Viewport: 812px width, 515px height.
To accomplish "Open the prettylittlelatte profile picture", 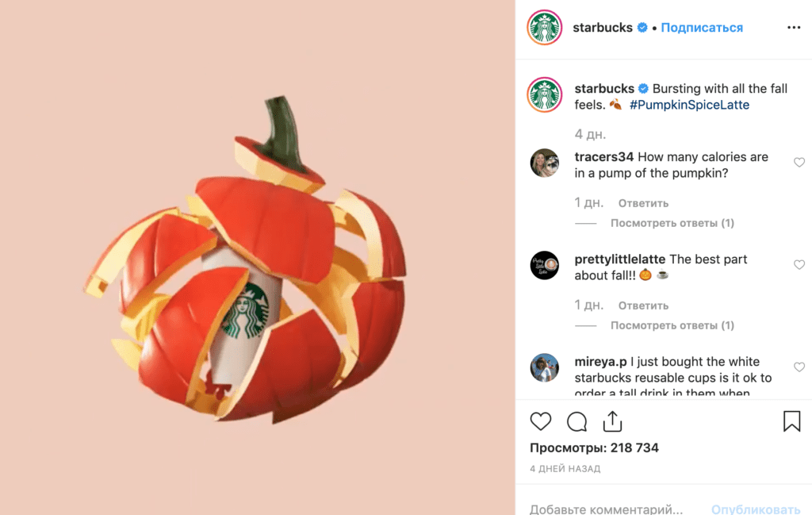I will point(545,265).
